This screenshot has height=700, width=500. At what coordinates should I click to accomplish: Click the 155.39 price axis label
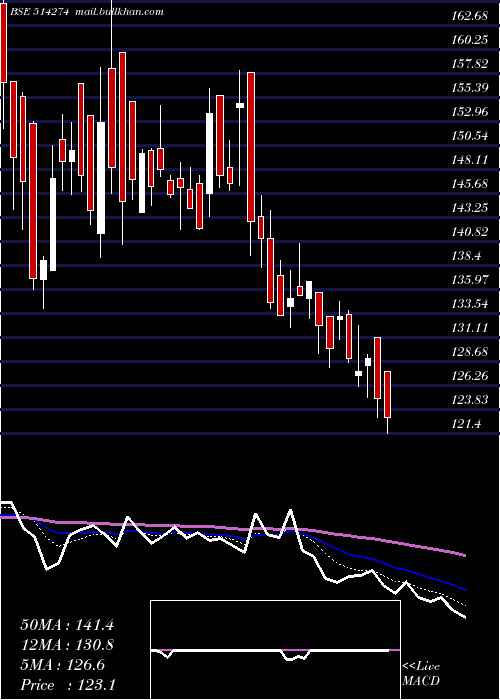coord(469,88)
